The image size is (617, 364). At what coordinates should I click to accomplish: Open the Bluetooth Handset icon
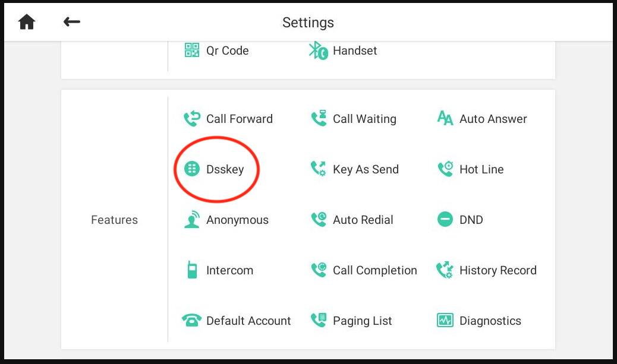click(318, 50)
